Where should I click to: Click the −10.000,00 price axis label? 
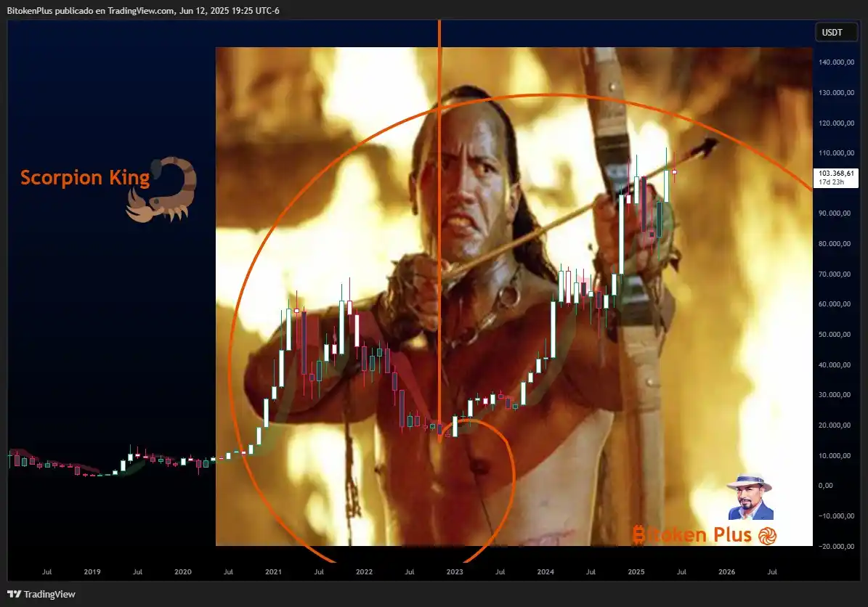tap(836, 516)
